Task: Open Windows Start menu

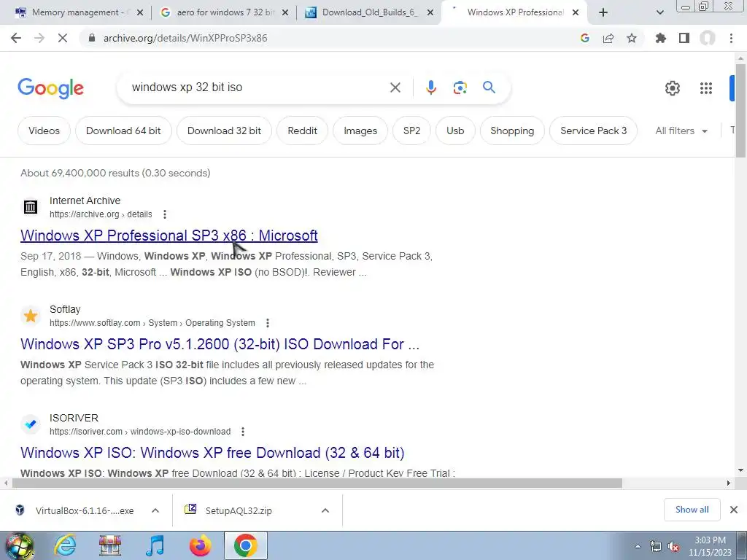Action: click(19, 545)
